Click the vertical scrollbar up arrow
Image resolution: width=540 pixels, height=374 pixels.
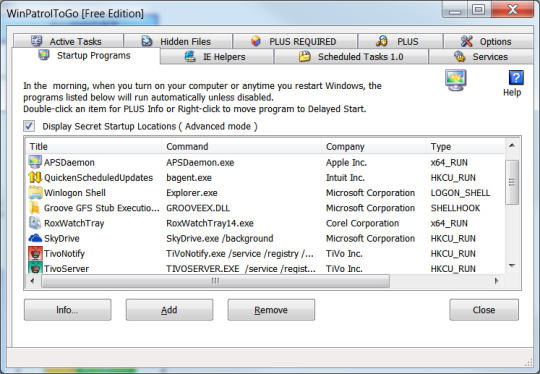click(x=512, y=146)
